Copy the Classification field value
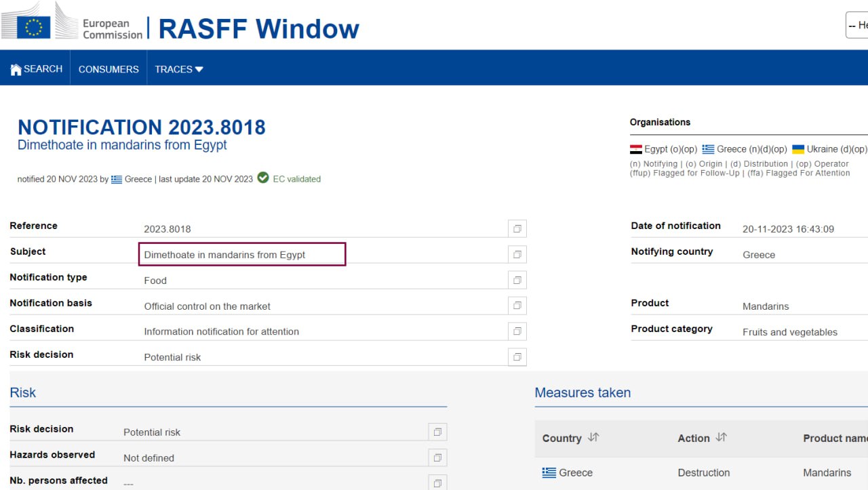 [x=517, y=331]
